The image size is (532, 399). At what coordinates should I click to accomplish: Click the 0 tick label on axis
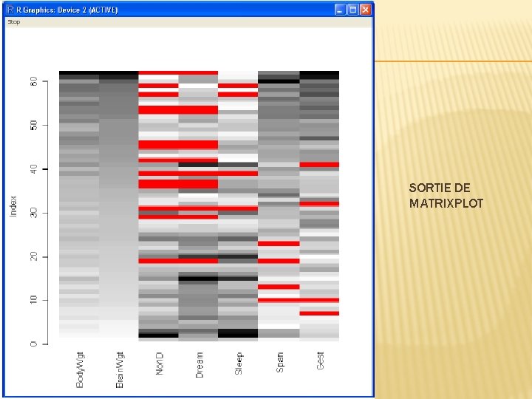33,344
